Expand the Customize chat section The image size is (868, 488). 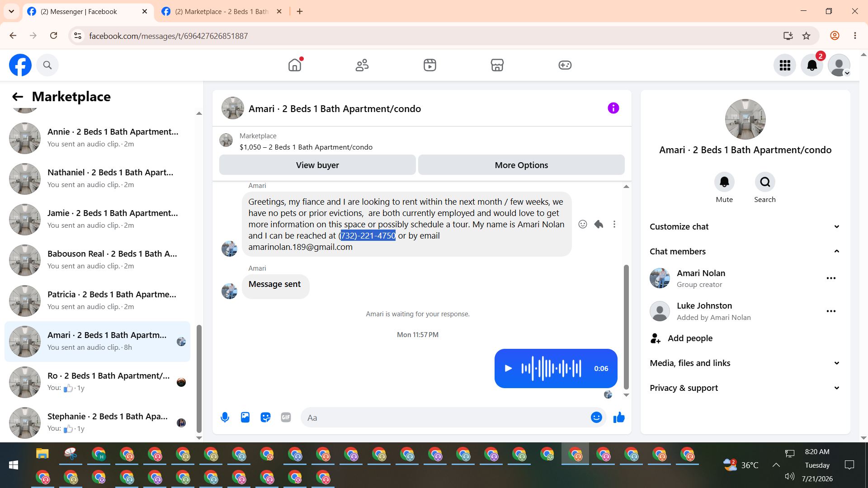(x=745, y=227)
